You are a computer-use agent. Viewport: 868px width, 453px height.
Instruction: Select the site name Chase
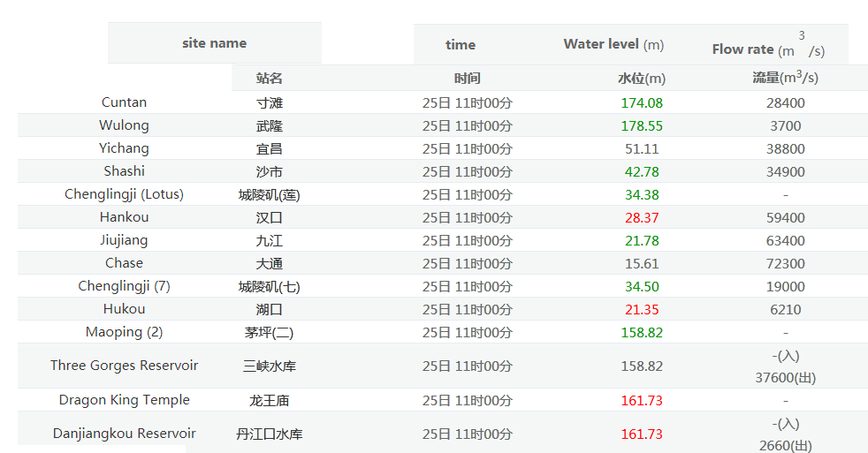point(124,263)
